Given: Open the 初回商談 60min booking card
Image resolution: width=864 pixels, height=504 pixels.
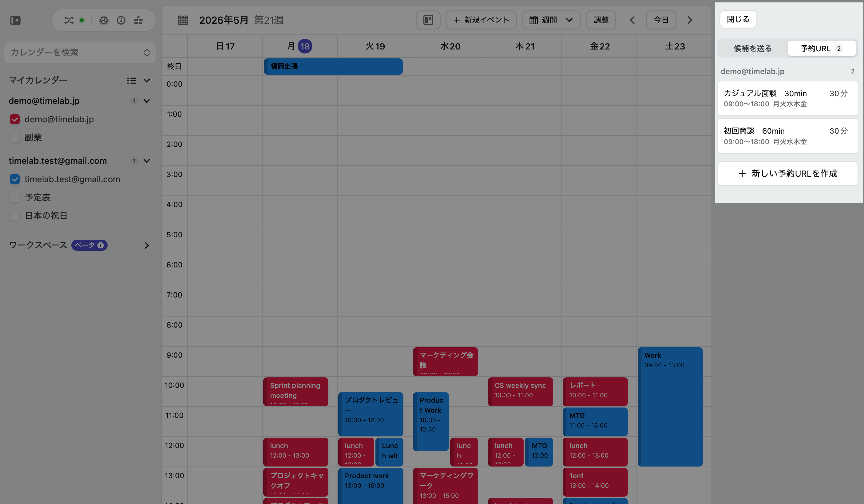Looking at the screenshot, I should pyautogui.click(x=787, y=136).
